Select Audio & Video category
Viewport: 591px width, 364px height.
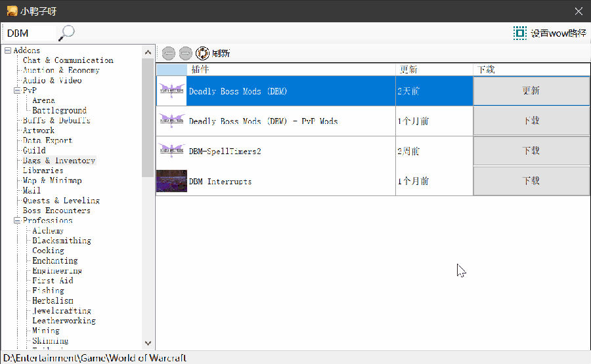point(52,80)
